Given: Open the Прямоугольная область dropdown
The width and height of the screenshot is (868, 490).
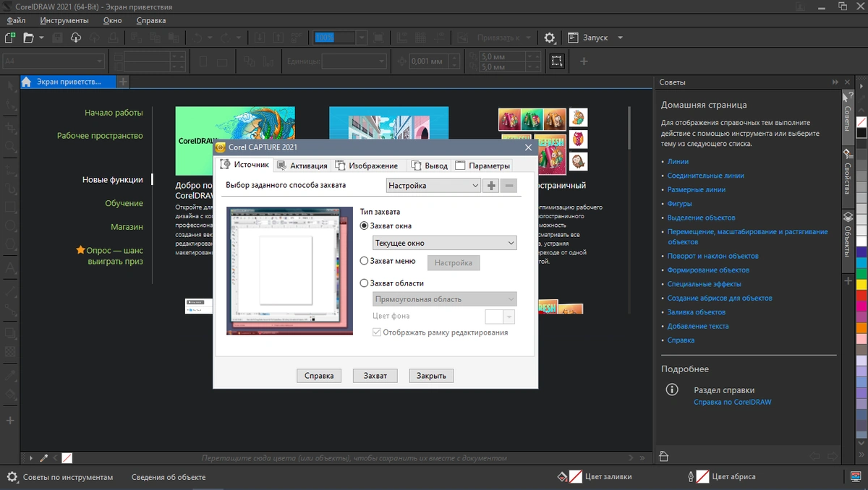Looking at the screenshot, I should click(x=445, y=299).
